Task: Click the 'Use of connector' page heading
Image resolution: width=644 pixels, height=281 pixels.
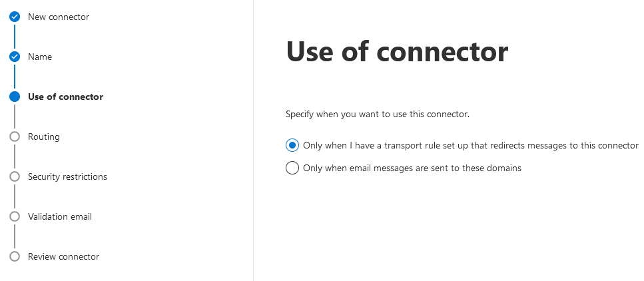Action: [397, 52]
